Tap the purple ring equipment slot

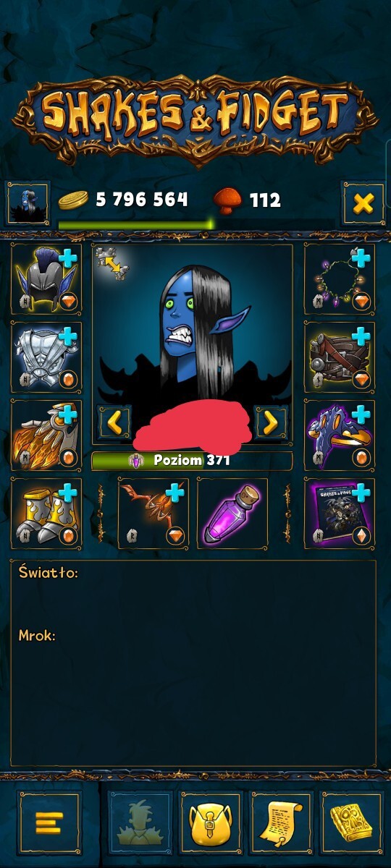340,435
